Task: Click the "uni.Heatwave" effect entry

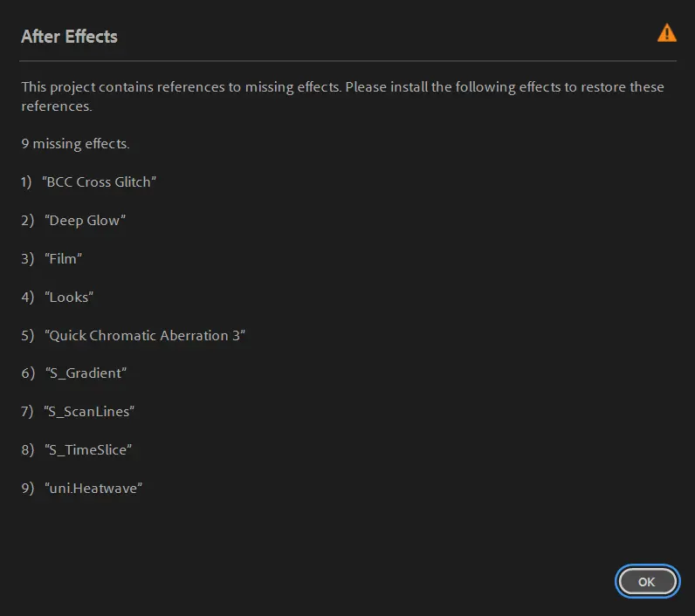Action: [93, 489]
